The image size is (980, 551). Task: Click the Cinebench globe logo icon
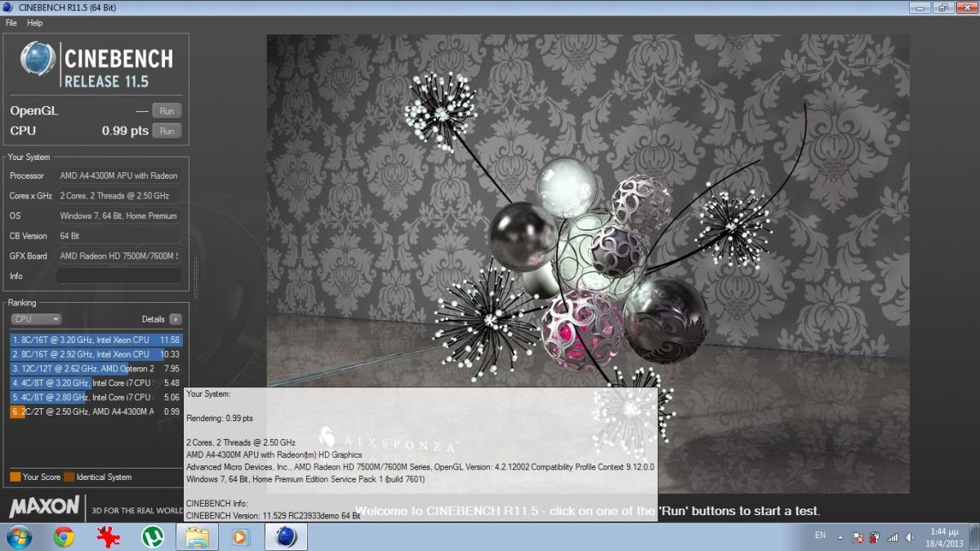pyautogui.click(x=38, y=60)
